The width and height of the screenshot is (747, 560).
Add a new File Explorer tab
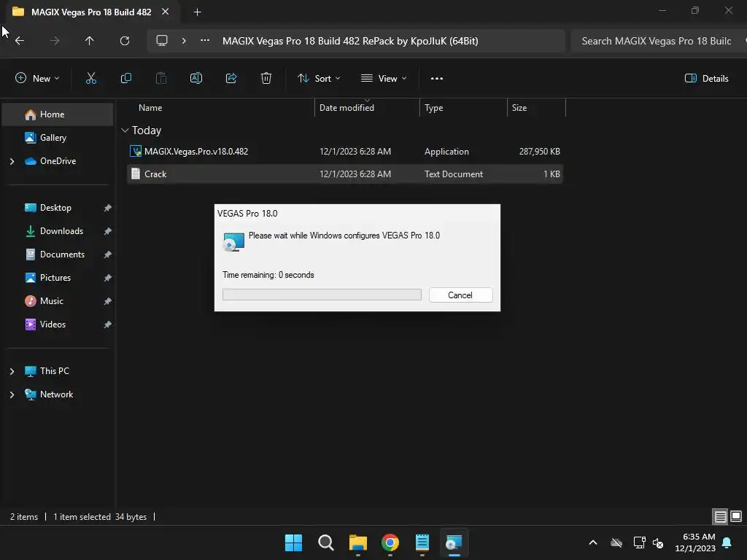tap(197, 12)
